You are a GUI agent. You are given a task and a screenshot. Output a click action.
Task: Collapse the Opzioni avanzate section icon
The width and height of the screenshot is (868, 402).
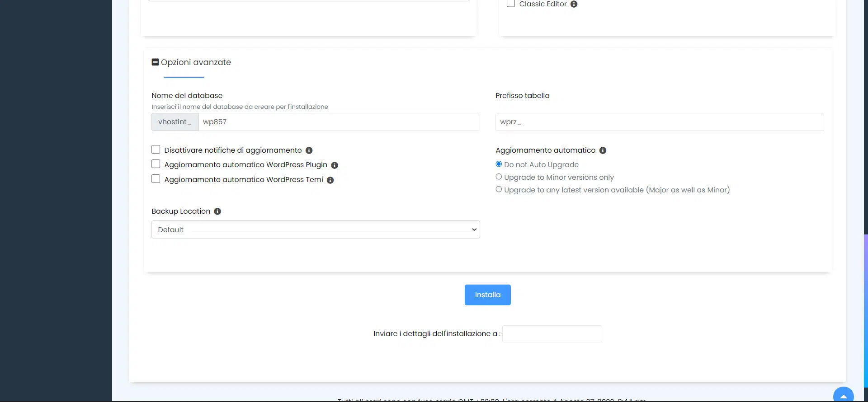(x=155, y=62)
